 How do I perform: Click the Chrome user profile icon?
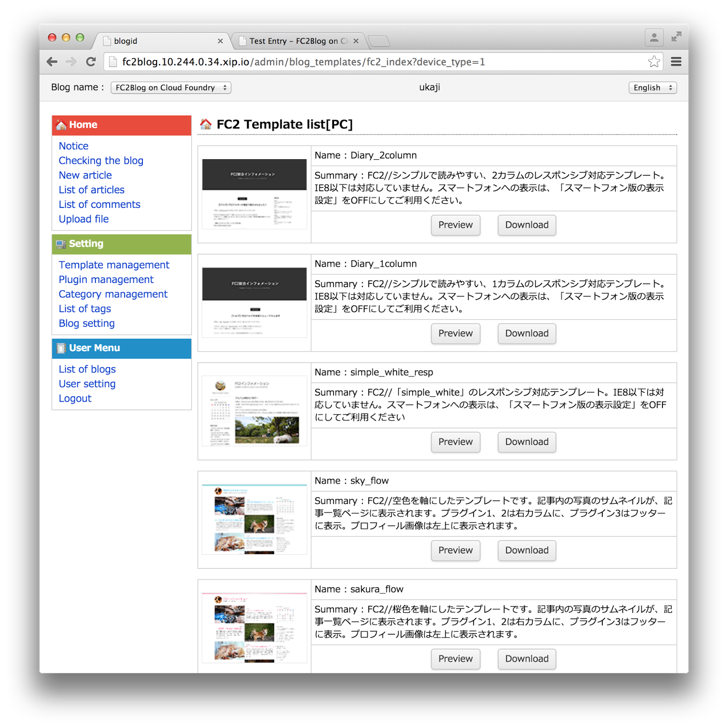654,38
